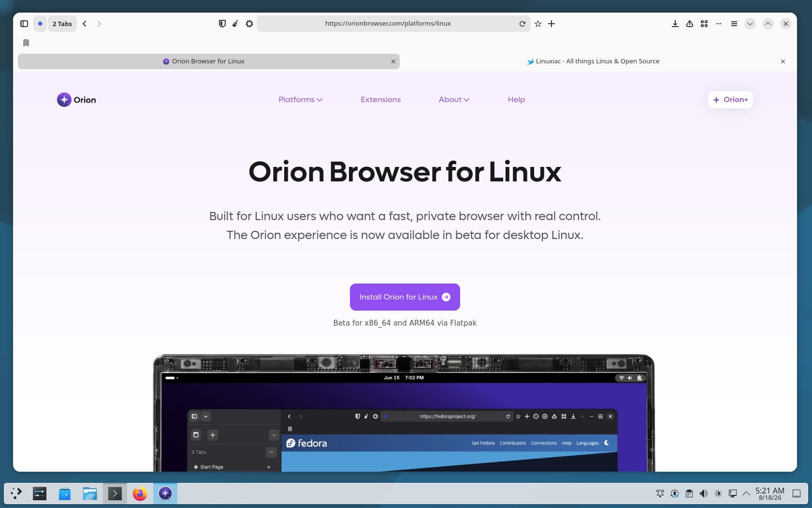
Task: Open the downloads icon
Action: pos(675,24)
